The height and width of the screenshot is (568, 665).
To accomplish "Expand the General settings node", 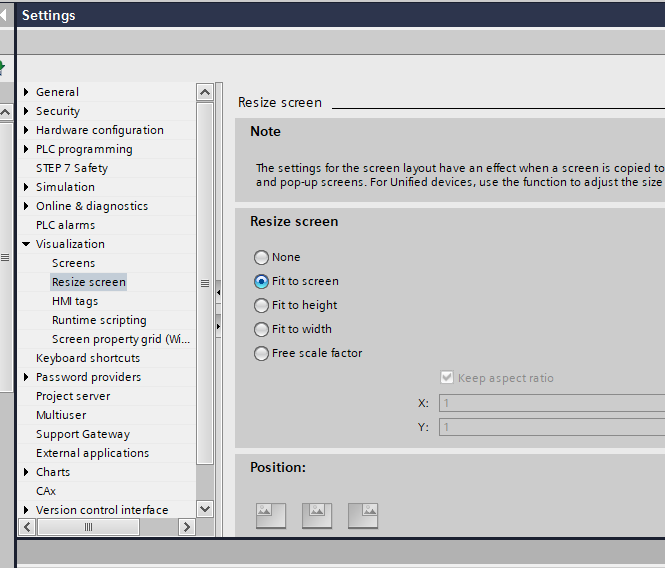I will click(26, 92).
